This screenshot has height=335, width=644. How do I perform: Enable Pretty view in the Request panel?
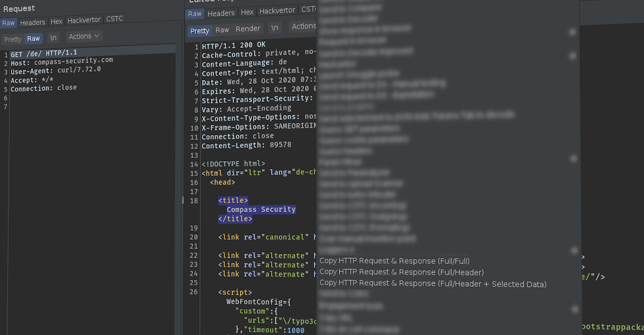[12, 39]
